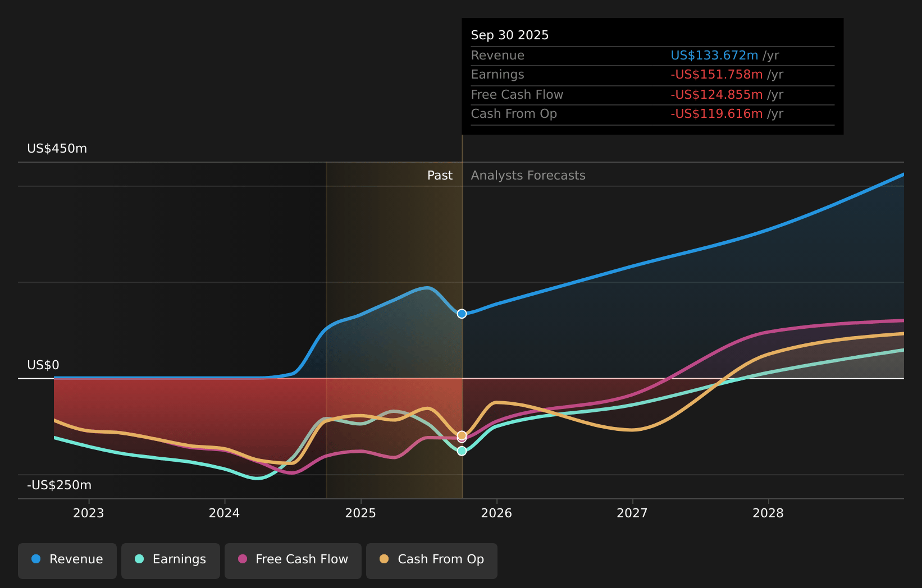Click the -US$151.758m earnings value in tooltip
This screenshot has width=922, height=588.
716,75
